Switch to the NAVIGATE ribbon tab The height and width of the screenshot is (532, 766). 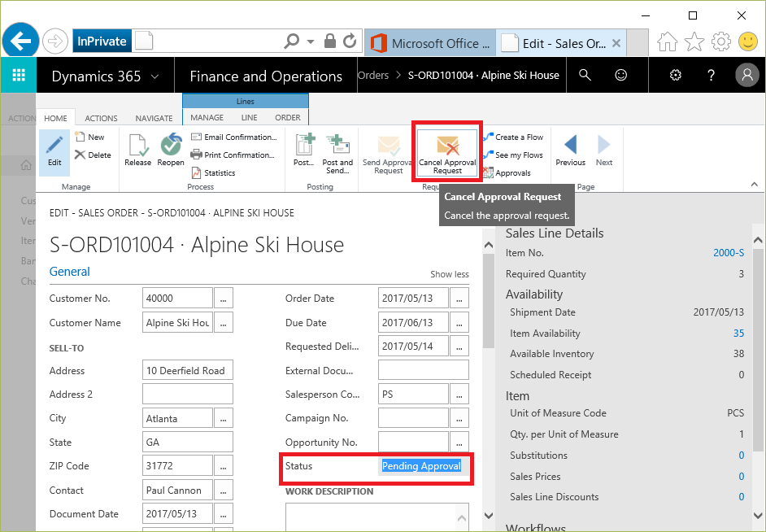pos(154,118)
